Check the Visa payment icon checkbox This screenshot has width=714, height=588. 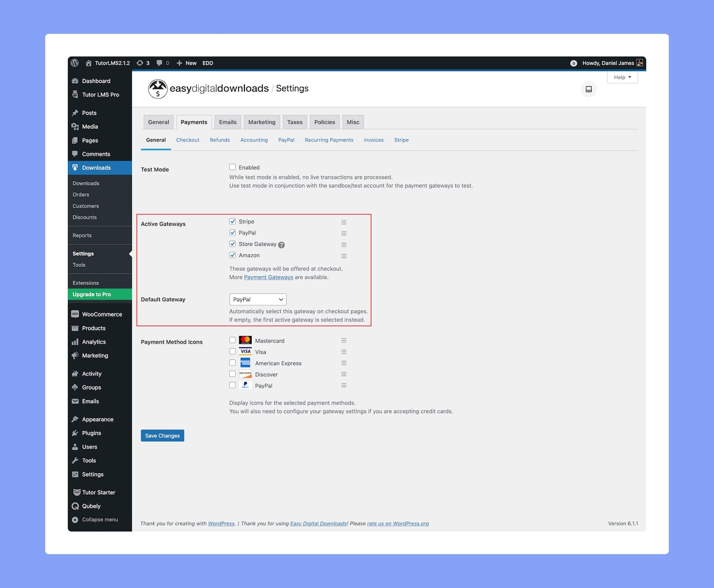(232, 351)
